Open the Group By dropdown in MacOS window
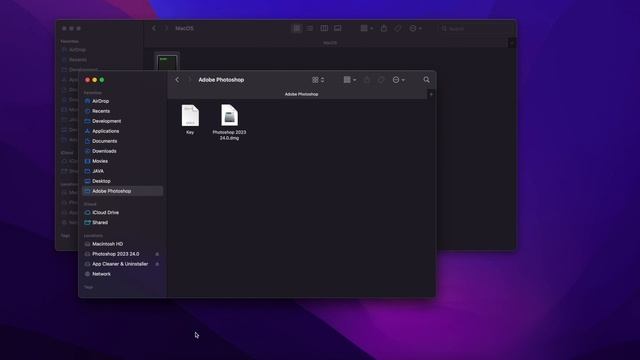 367,28
